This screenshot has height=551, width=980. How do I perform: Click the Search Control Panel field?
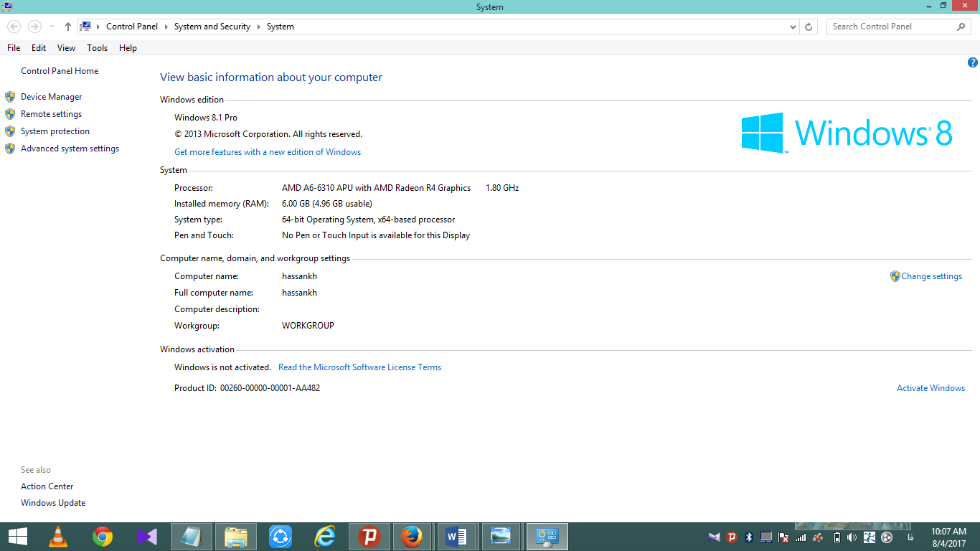pos(892,27)
